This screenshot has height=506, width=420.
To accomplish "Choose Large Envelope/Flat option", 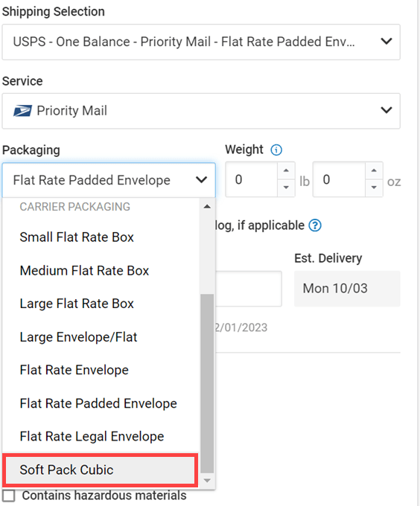I will [x=101, y=337].
